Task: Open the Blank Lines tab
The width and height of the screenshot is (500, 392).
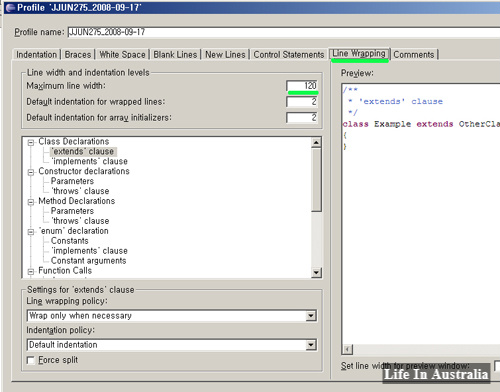Action: [x=175, y=54]
